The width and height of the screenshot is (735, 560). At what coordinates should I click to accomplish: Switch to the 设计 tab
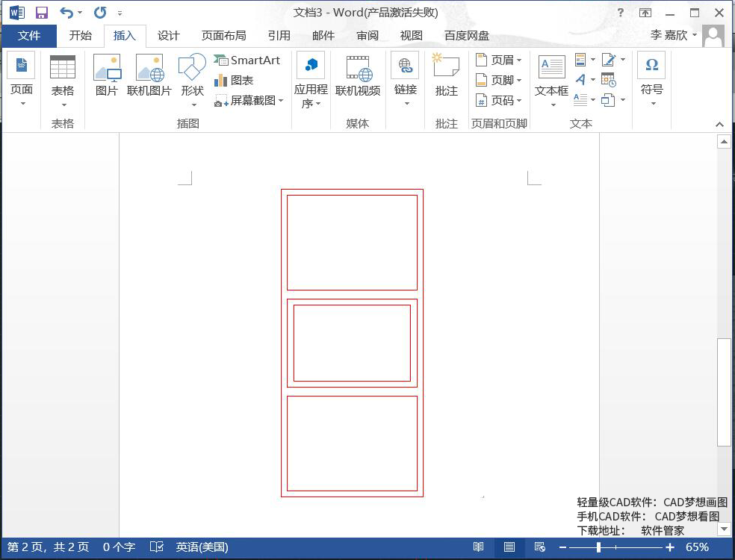[x=168, y=36]
